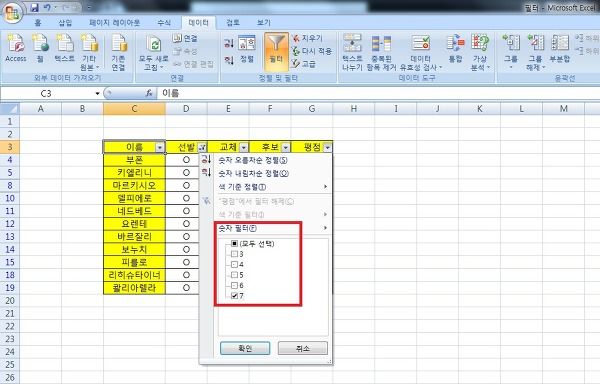Reapply filter with 다시 적용
Screen dimensions: 600x384
pyautogui.click(x=312, y=51)
